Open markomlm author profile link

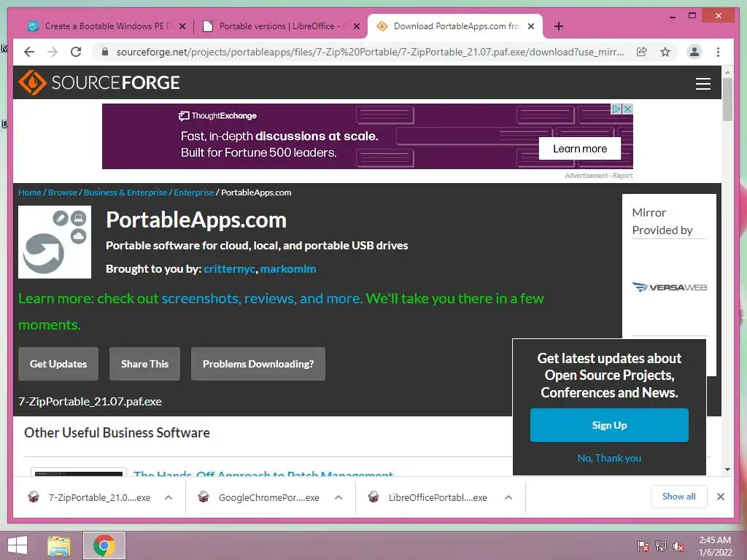288,269
